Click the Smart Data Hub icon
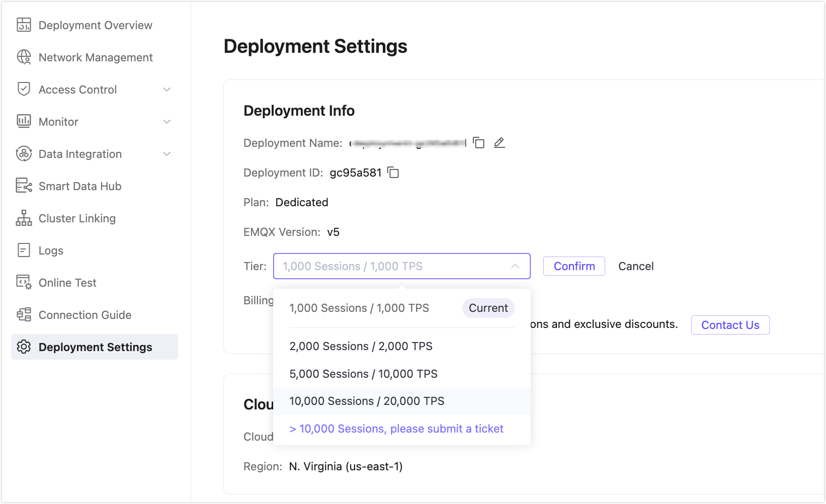826x504 pixels. pos(24,186)
